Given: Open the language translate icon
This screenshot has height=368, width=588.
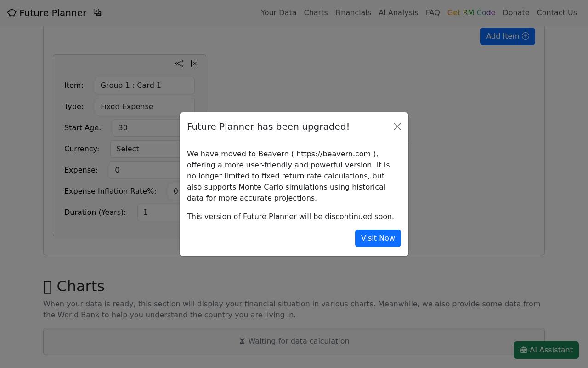Looking at the screenshot, I should point(97,12).
